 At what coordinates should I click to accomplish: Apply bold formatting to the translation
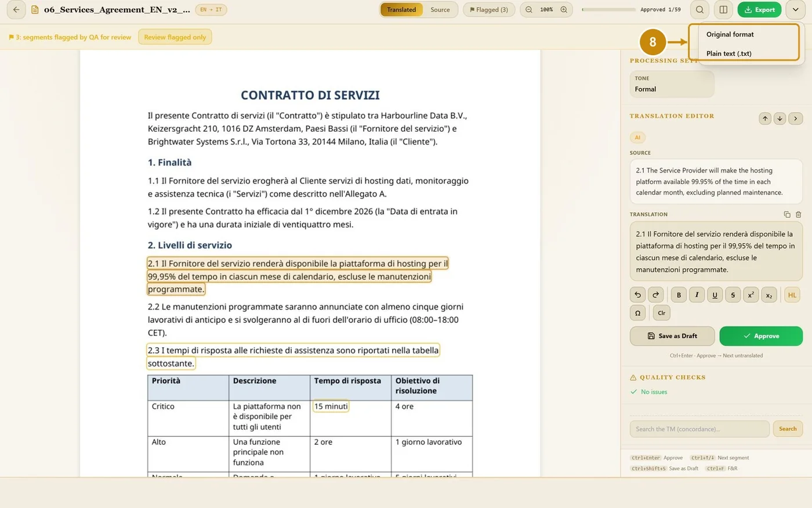pyautogui.click(x=679, y=295)
